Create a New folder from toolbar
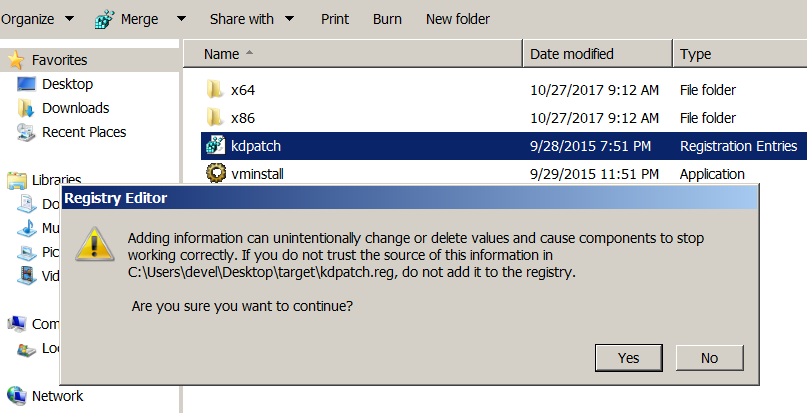Image resolution: width=807 pixels, height=413 pixels. [x=457, y=19]
